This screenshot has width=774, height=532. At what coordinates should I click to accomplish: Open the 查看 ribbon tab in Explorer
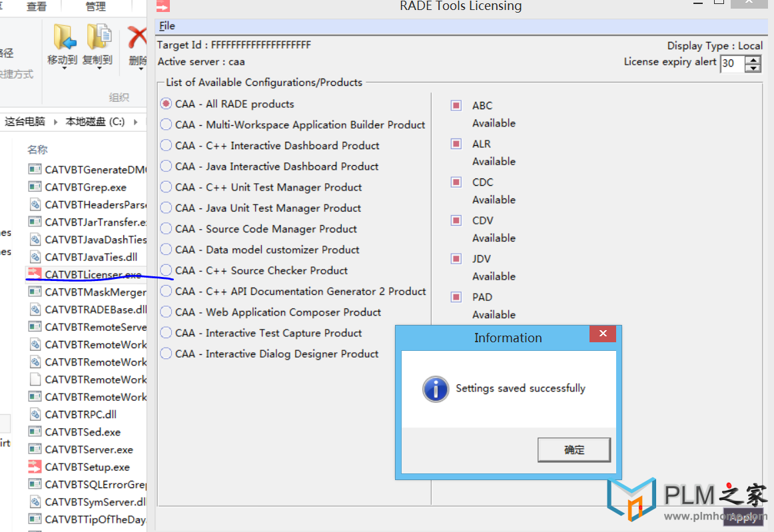(37, 7)
